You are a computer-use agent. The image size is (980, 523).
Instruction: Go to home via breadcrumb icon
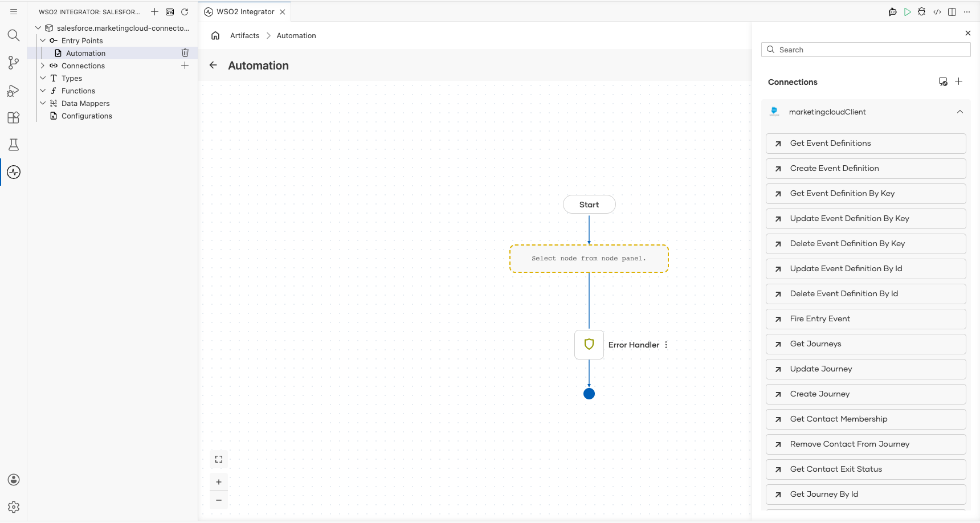click(x=215, y=35)
